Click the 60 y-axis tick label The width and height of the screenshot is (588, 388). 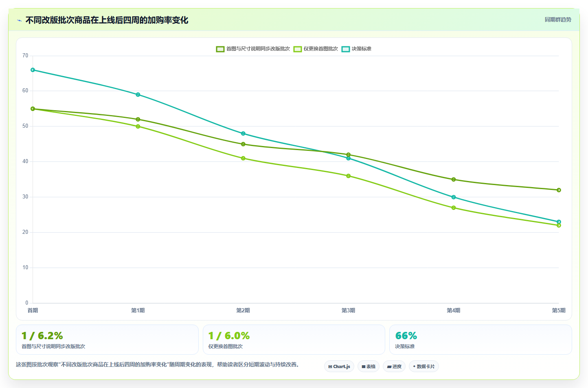click(25, 91)
